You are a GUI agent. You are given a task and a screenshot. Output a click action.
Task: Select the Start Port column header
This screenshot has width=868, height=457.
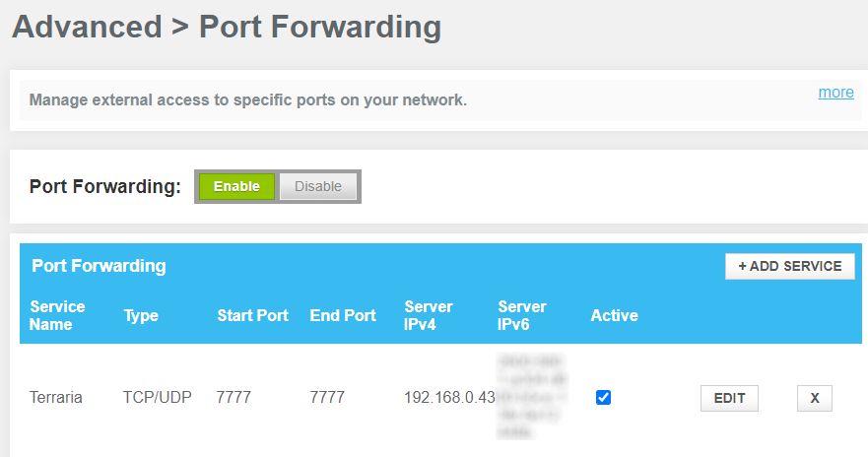coord(252,316)
